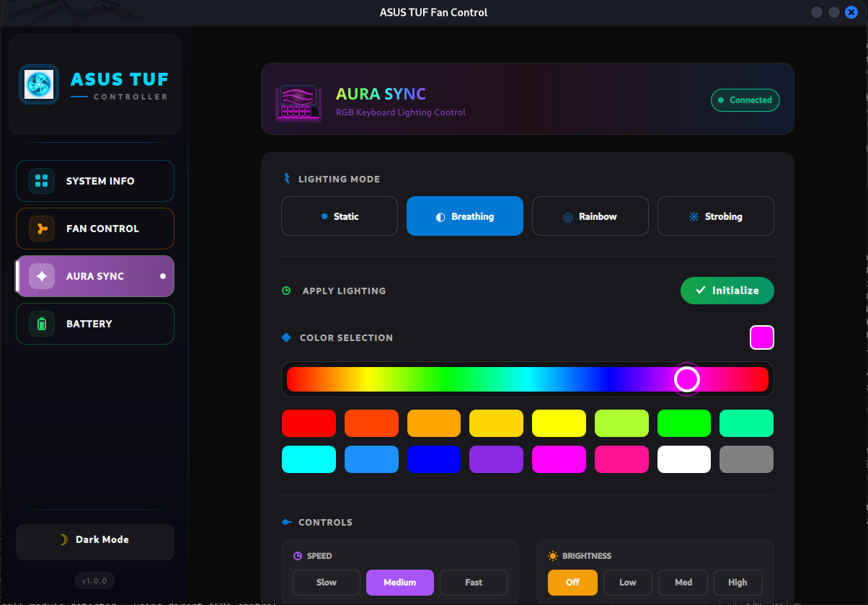The width and height of the screenshot is (868, 605).
Task: Set brightness to High
Action: pos(738,583)
